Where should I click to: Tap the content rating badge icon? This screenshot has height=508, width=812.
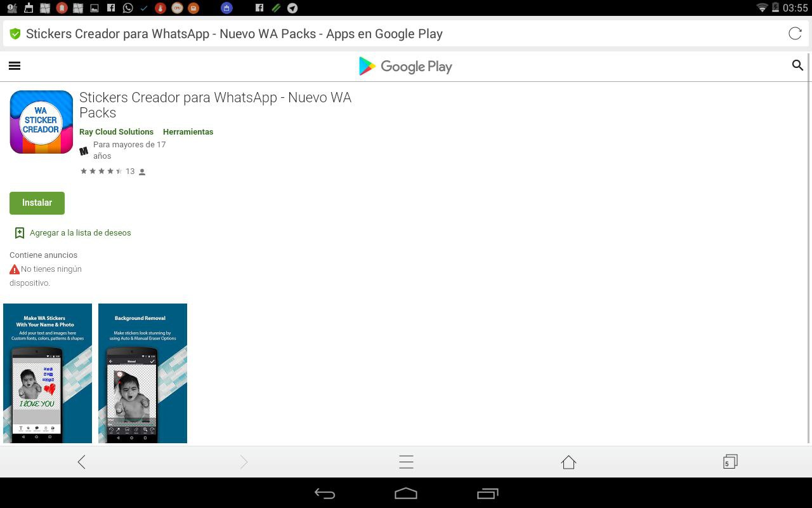[84, 151]
